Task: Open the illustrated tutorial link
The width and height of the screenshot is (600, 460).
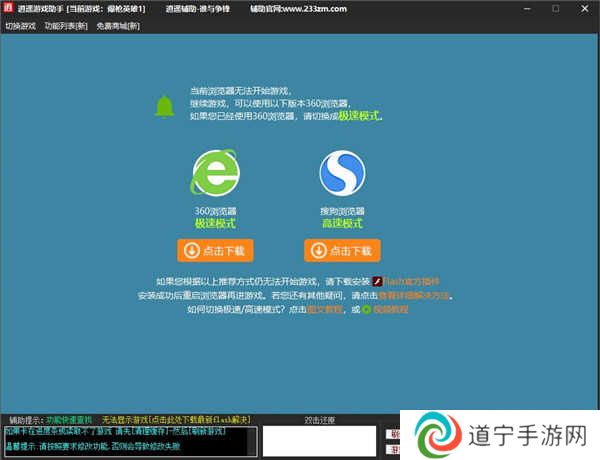Action: (x=324, y=309)
